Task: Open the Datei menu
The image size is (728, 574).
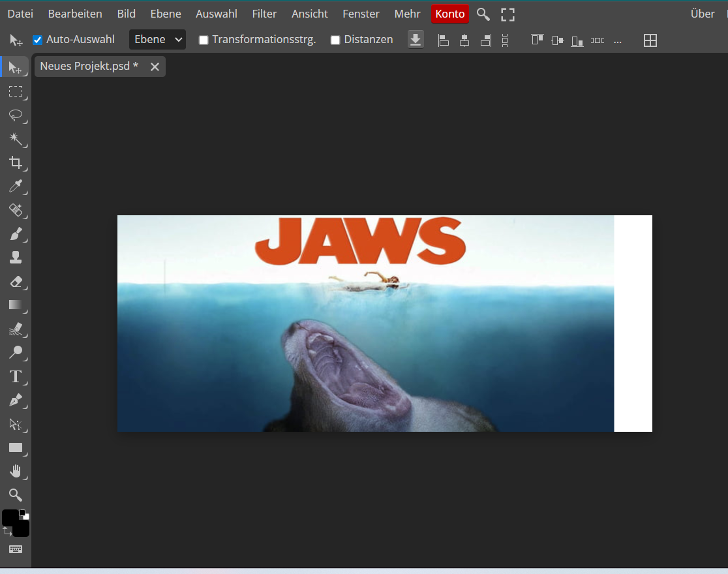Action: [x=20, y=14]
